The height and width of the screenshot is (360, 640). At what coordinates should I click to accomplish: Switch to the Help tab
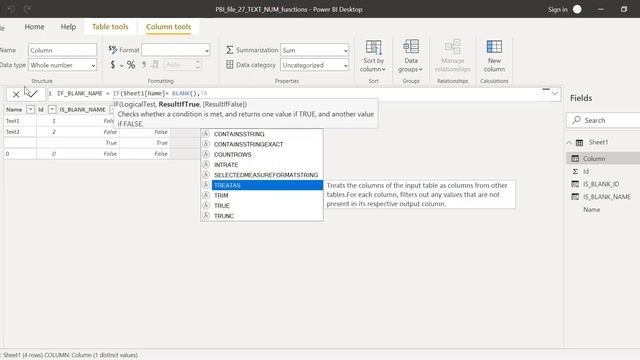point(68,27)
